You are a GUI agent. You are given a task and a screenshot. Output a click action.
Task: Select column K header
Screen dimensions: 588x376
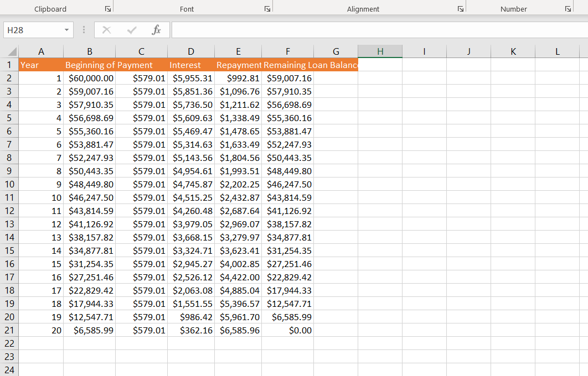513,51
